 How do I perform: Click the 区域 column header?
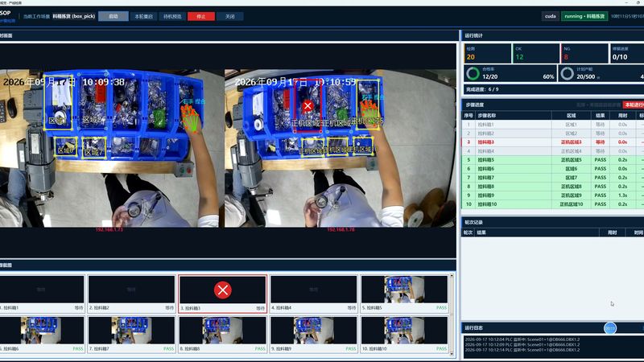point(571,116)
